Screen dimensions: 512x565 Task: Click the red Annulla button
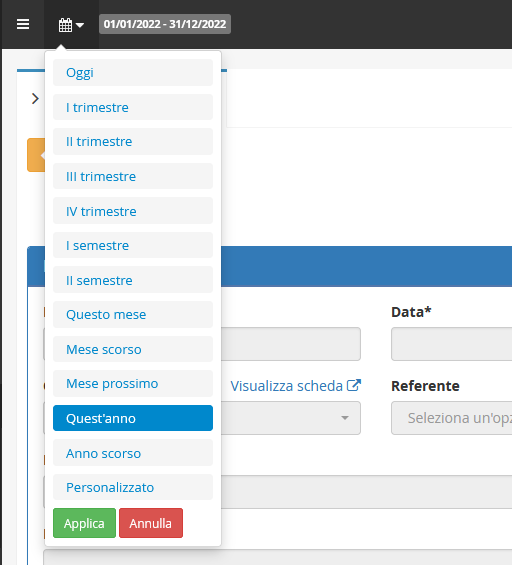151,523
